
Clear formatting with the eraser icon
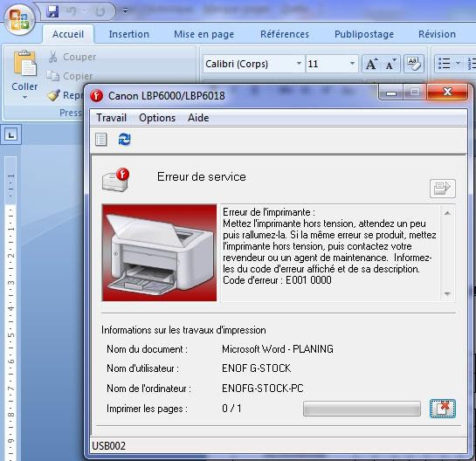tap(414, 64)
